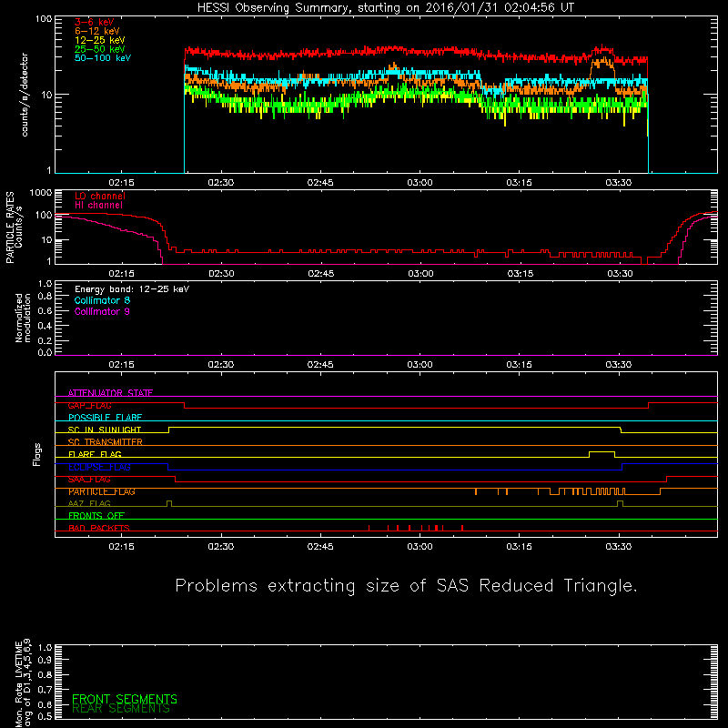Click the REAR SEGMENTS legend label

121,709
